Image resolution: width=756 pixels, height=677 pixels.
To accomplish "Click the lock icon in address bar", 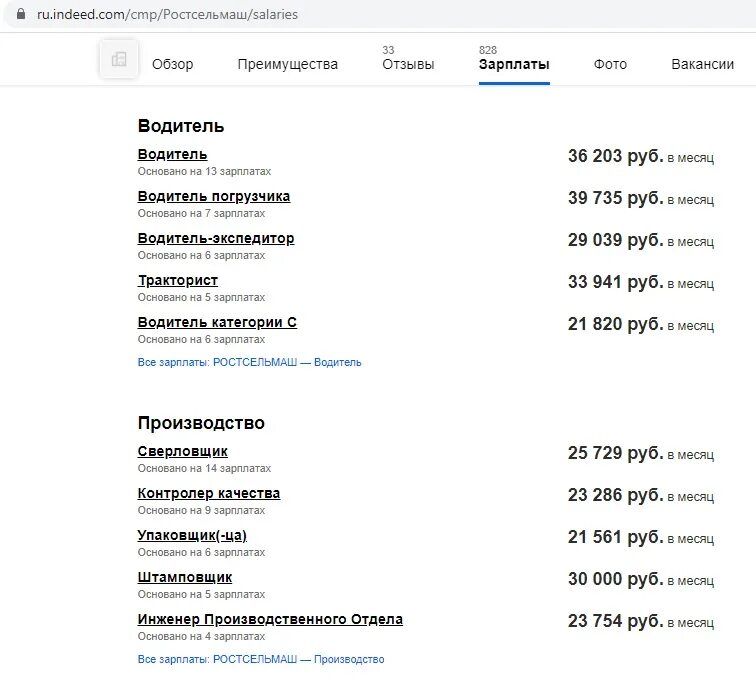I will [21, 14].
